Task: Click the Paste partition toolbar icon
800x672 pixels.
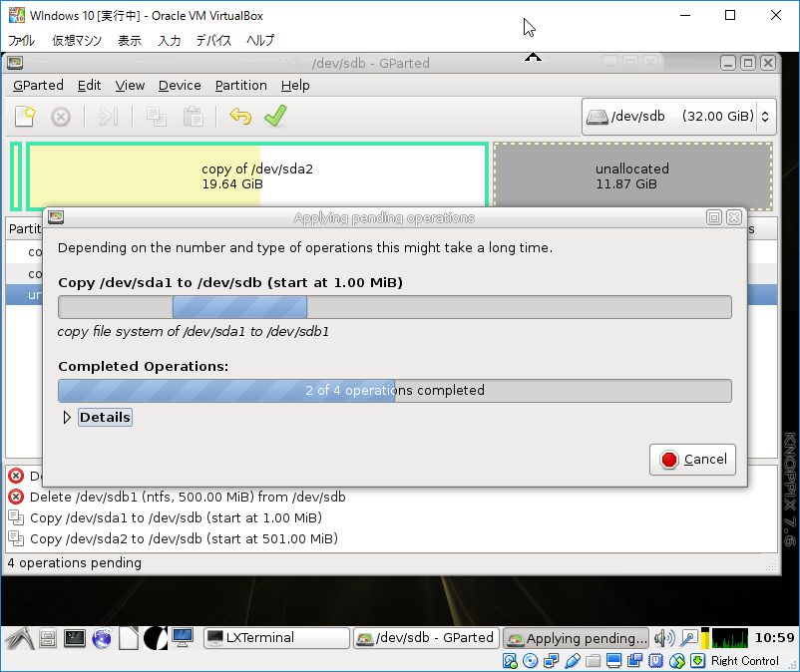Action: pos(193,117)
